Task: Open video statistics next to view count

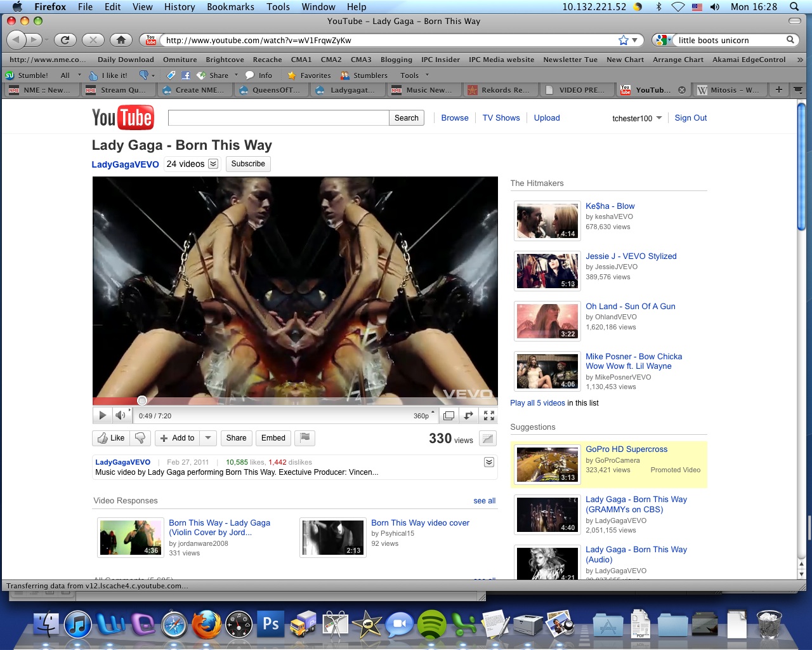Action: coord(488,438)
